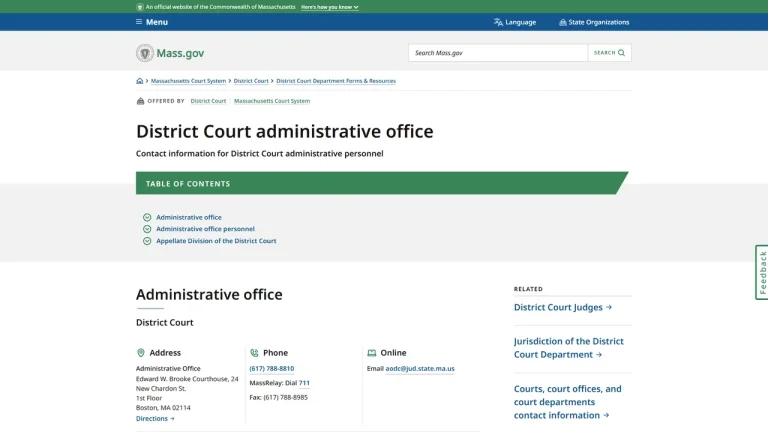768x432 pixels.
Task: Open State Organizations menu
Action: [x=594, y=22]
